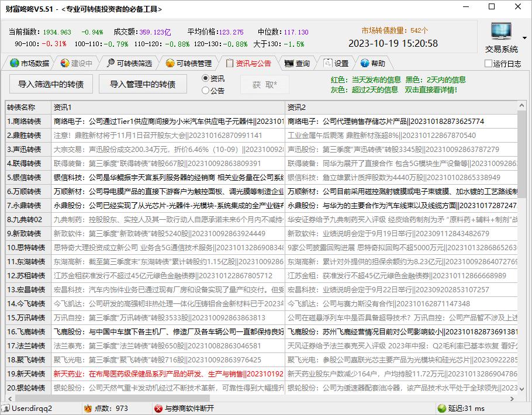The height and width of the screenshot is (415, 532).
Task: Click the 市场转债数量: 542个 text
Action: click(395, 30)
